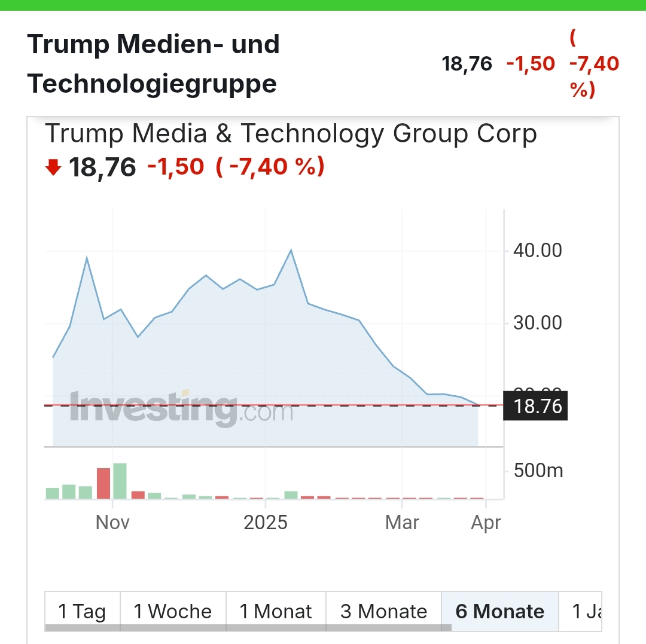Show the 1 Monat chart range
This screenshot has height=644, width=646.
click(x=276, y=611)
